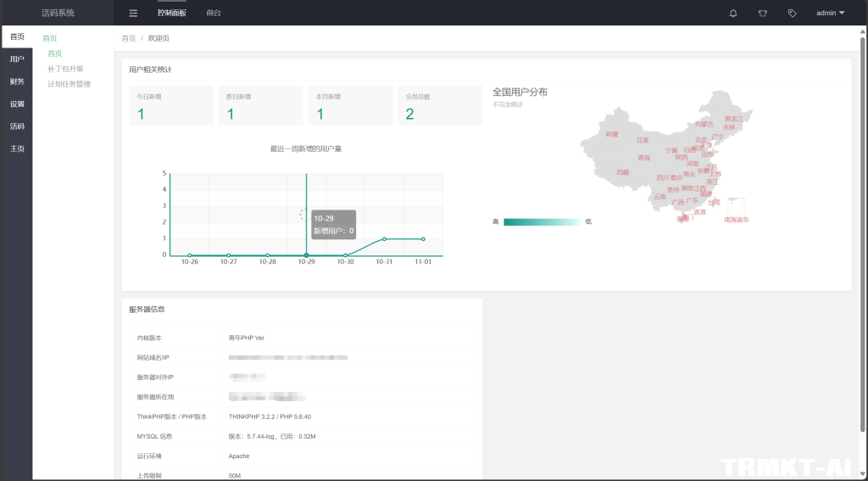Switch to the 前台 tab
The height and width of the screenshot is (481, 868).
pos(214,13)
